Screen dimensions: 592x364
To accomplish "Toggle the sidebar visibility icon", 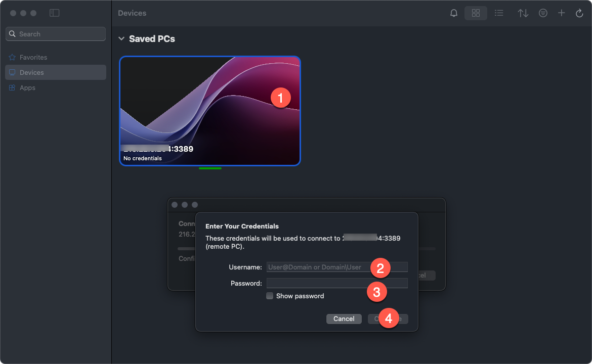I will 54,13.
